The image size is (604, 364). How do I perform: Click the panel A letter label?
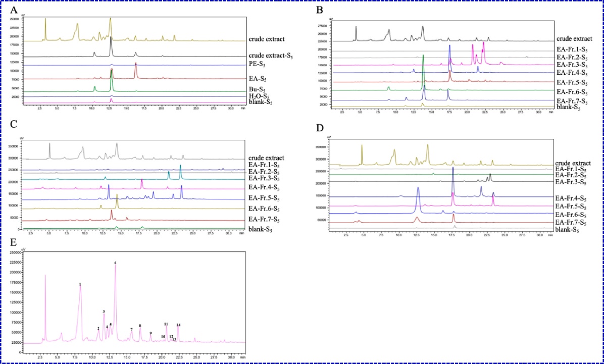click(14, 11)
